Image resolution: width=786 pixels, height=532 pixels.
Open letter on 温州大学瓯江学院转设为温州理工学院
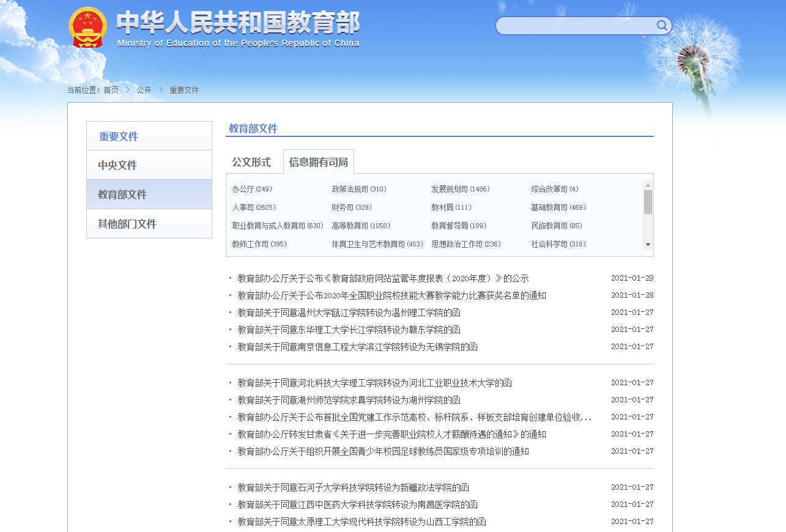349,312
